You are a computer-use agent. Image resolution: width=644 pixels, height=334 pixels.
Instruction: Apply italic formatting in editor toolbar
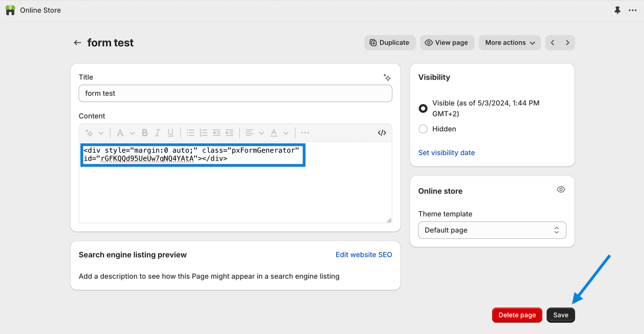click(157, 133)
